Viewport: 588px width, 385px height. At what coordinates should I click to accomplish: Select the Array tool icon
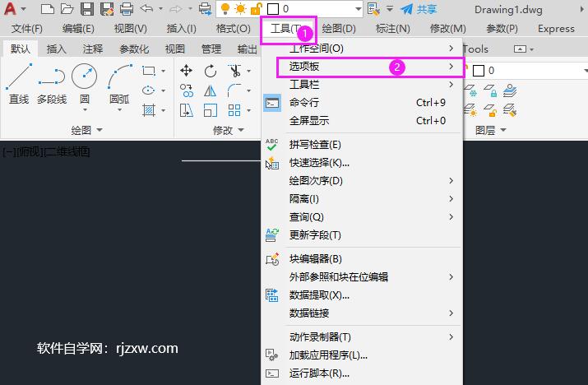point(234,110)
